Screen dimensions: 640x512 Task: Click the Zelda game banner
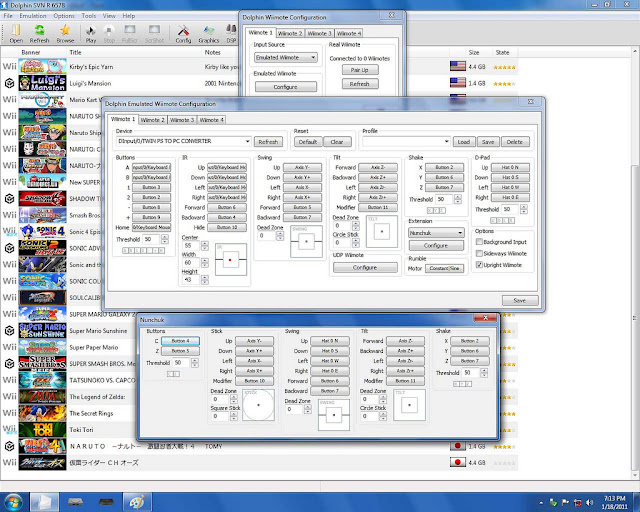click(42, 396)
